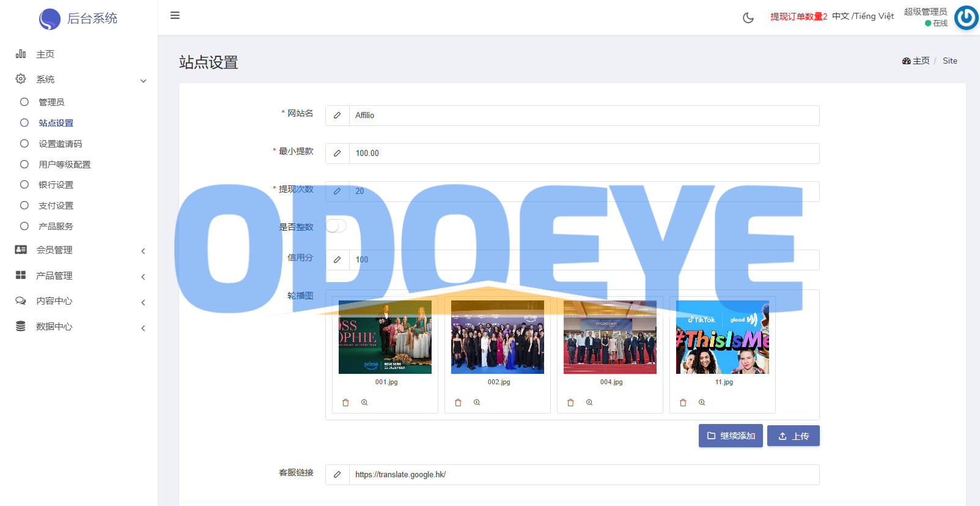
Task: Click the pencil icon beside 网站名
Action: (x=337, y=116)
